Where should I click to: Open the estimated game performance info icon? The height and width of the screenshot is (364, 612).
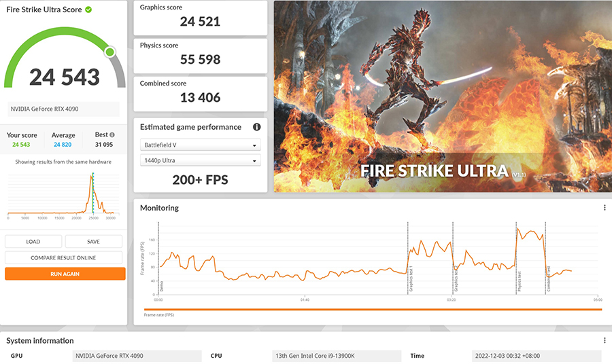tap(257, 127)
